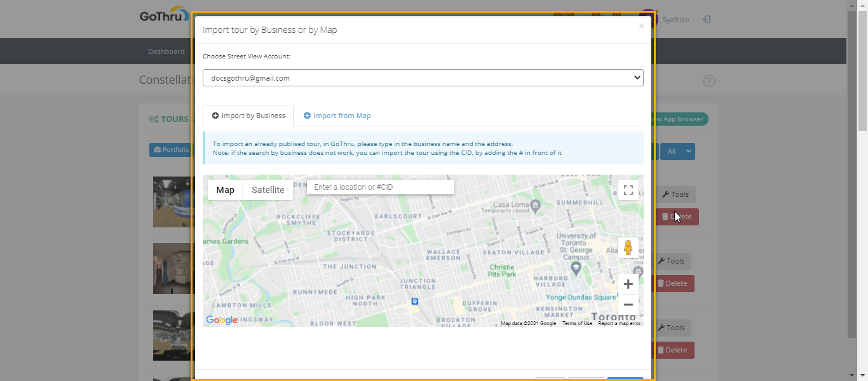Switch the map to Satellite view
Screen dimensions: 868x381
click(268, 190)
